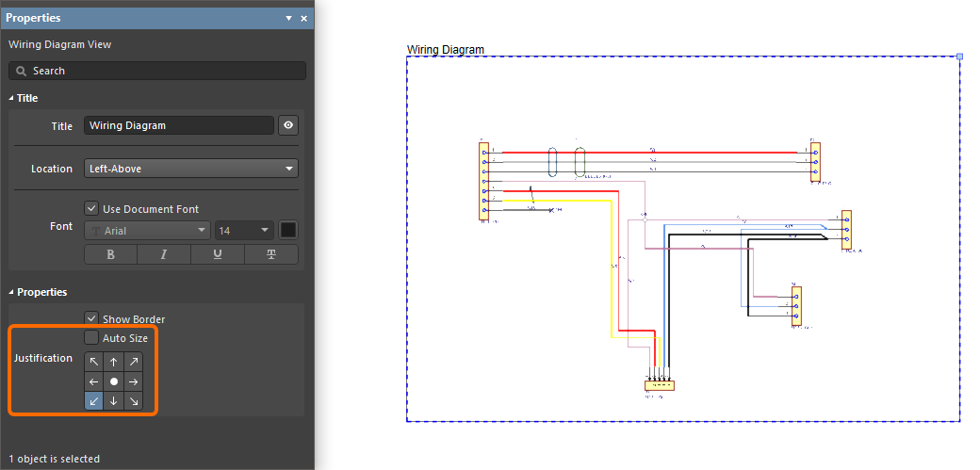The image size is (980, 470).
Task: Click 'Wiring Diagram View' panel heading
Action: (60, 44)
